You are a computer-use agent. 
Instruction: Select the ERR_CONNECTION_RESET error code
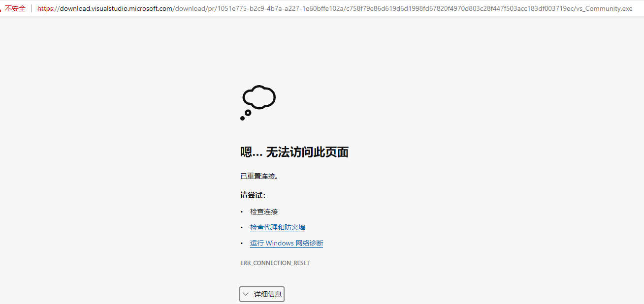tap(275, 263)
